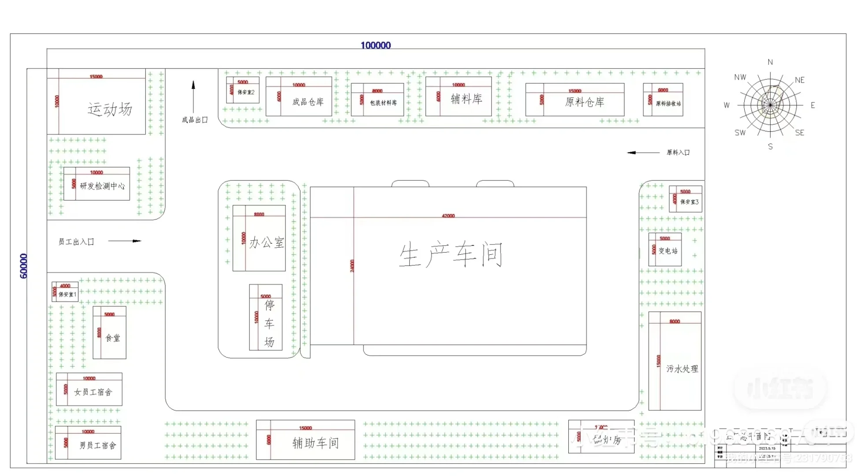Click the 污水处理 building
868x476 pixels.
coord(681,368)
